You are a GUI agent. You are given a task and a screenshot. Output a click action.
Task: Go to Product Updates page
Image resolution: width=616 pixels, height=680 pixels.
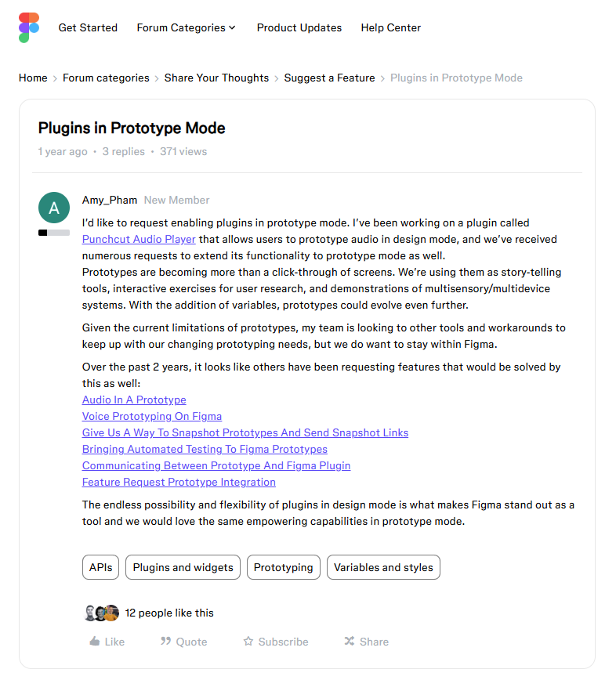click(x=299, y=27)
